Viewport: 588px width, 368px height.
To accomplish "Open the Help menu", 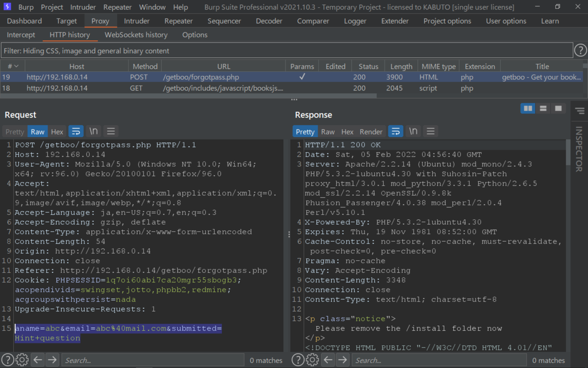I will (x=180, y=7).
